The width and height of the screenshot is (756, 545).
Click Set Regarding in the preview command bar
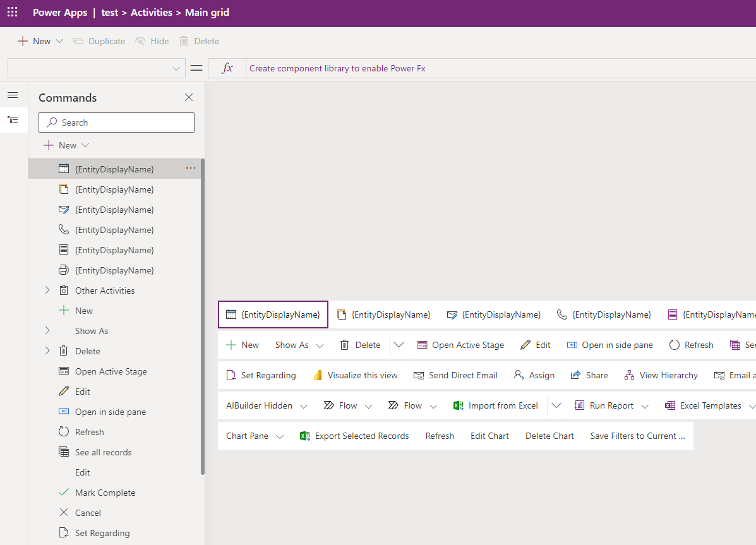point(261,375)
